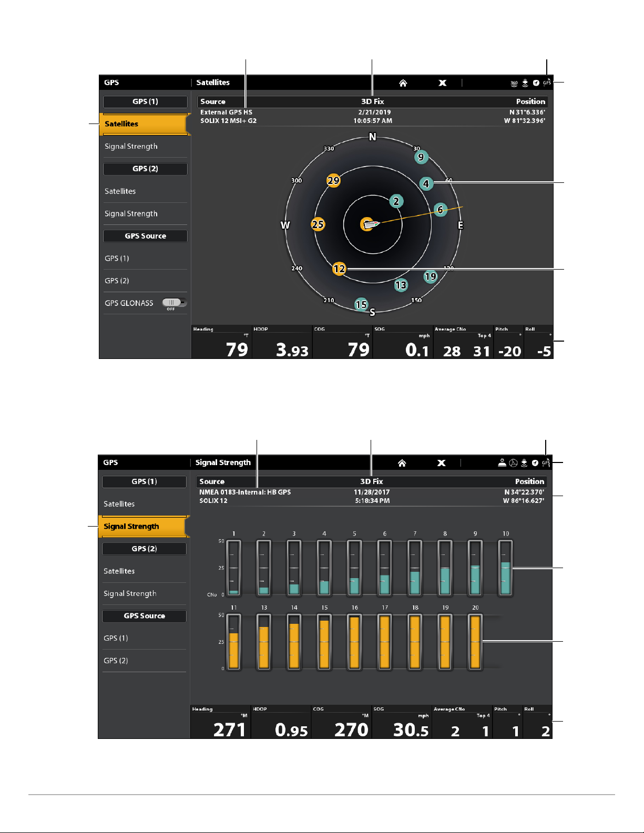Tap HDOP data box showing 0.95

(x=281, y=723)
